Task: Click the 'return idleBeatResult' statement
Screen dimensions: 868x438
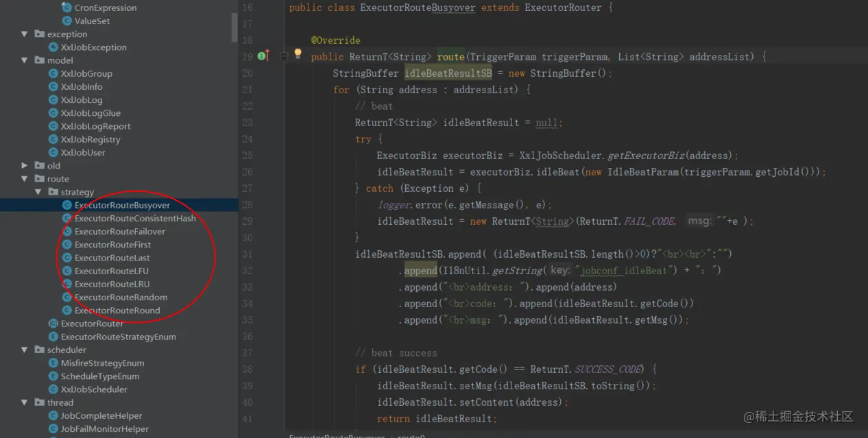Action: coord(436,419)
